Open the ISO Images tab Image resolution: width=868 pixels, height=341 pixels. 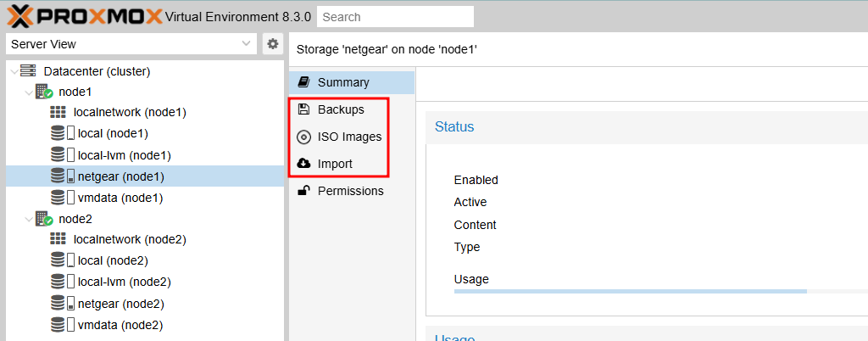click(x=352, y=137)
